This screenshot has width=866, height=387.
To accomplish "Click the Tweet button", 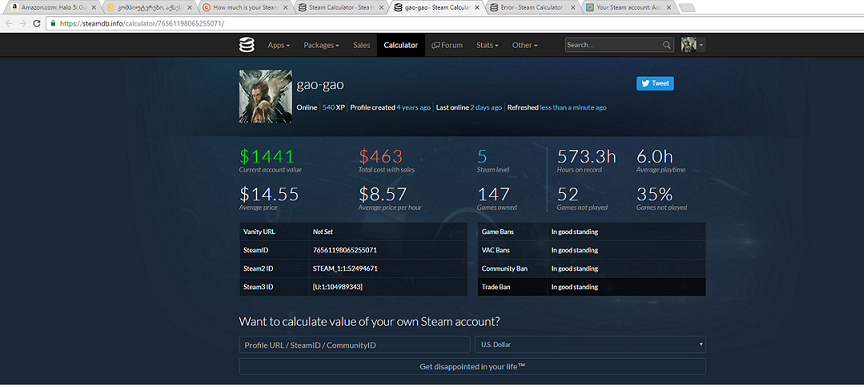I will (655, 83).
